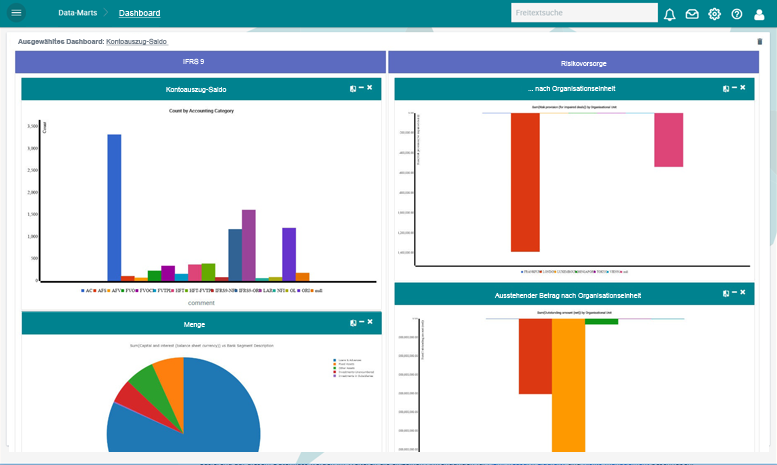Click the Kontoauszug-Saldo dashboard link
Viewport: 777px width, 465px height.
(x=136, y=42)
